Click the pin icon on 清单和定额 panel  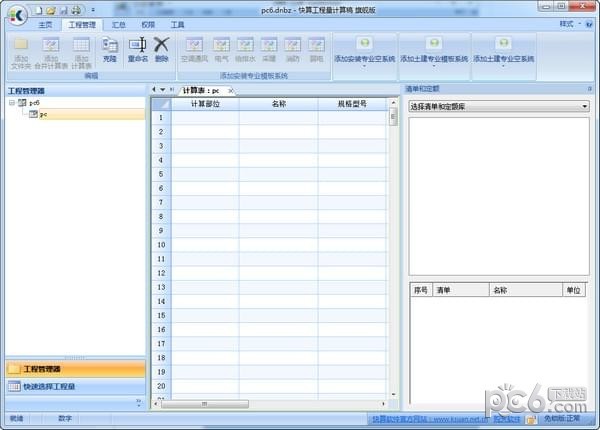click(x=589, y=89)
